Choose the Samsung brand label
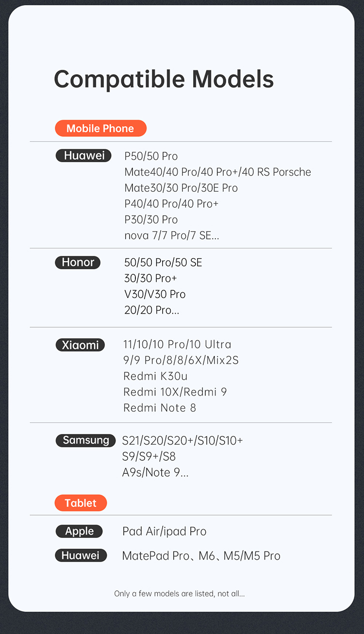 (86, 440)
